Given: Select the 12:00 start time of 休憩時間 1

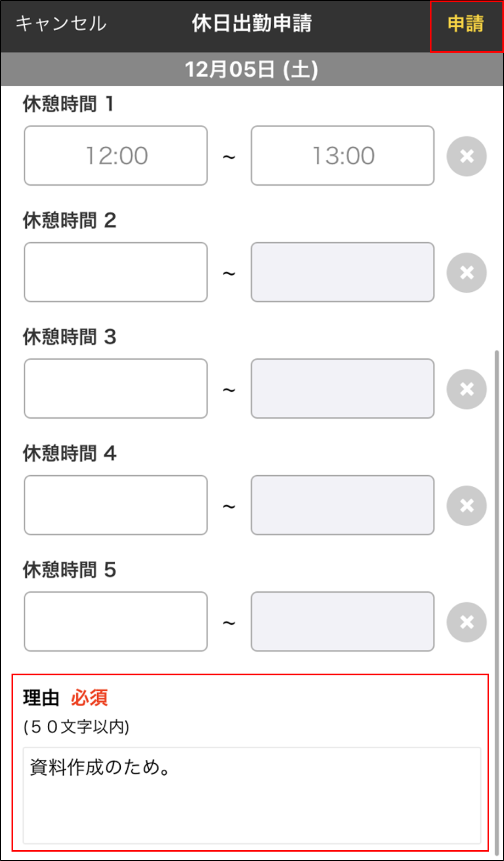Looking at the screenshot, I should click(x=115, y=155).
